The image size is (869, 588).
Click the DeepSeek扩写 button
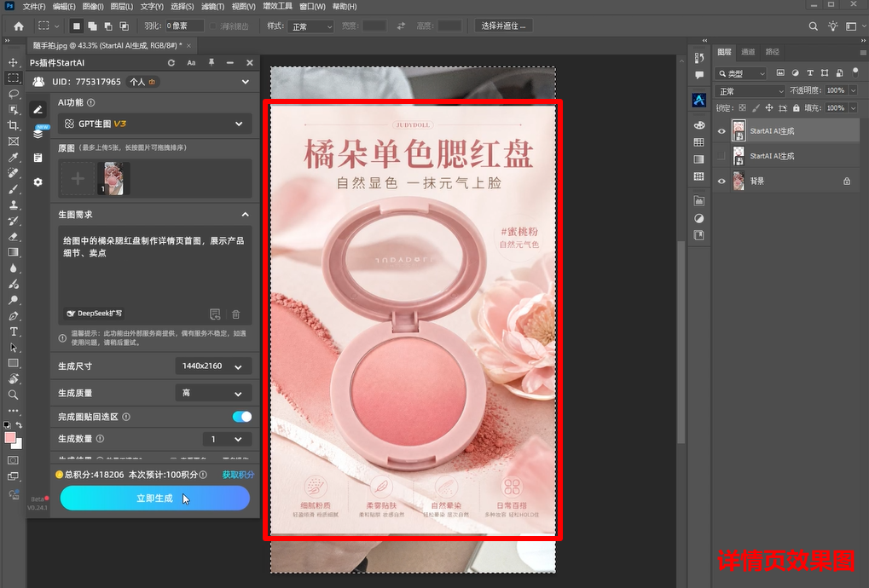tap(94, 314)
